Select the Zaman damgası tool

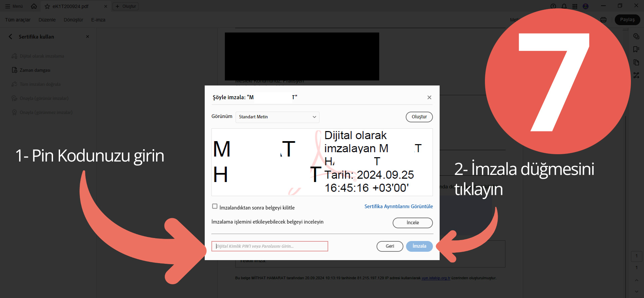(x=31, y=70)
